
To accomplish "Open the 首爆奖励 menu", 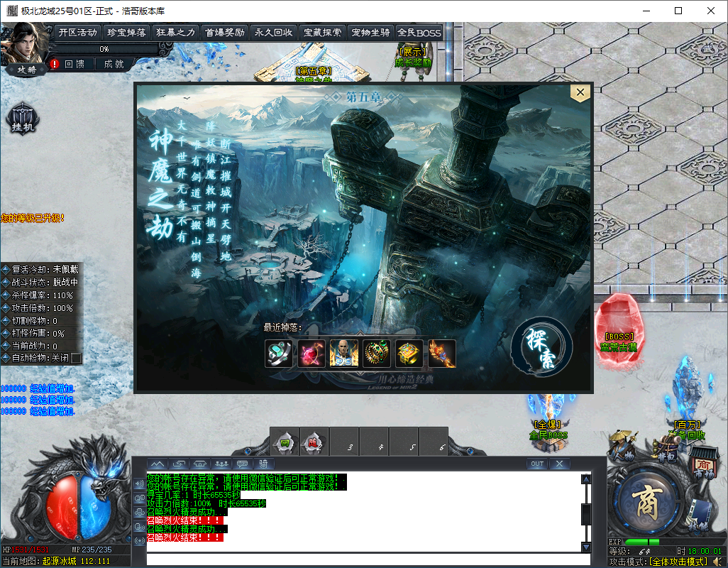I will click(225, 33).
